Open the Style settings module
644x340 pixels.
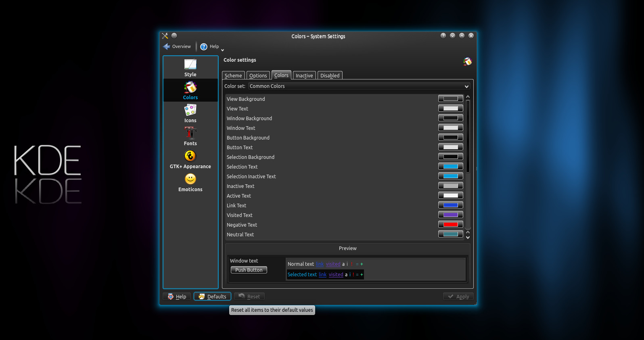click(x=190, y=68)
